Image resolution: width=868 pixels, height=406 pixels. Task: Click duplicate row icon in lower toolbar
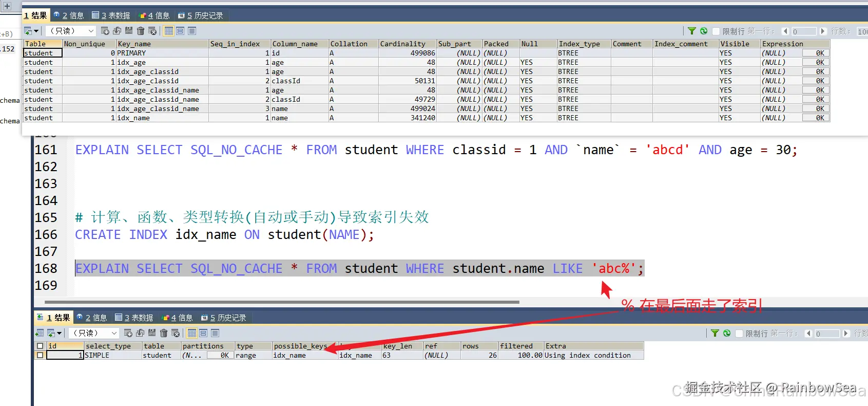point(140,333)
